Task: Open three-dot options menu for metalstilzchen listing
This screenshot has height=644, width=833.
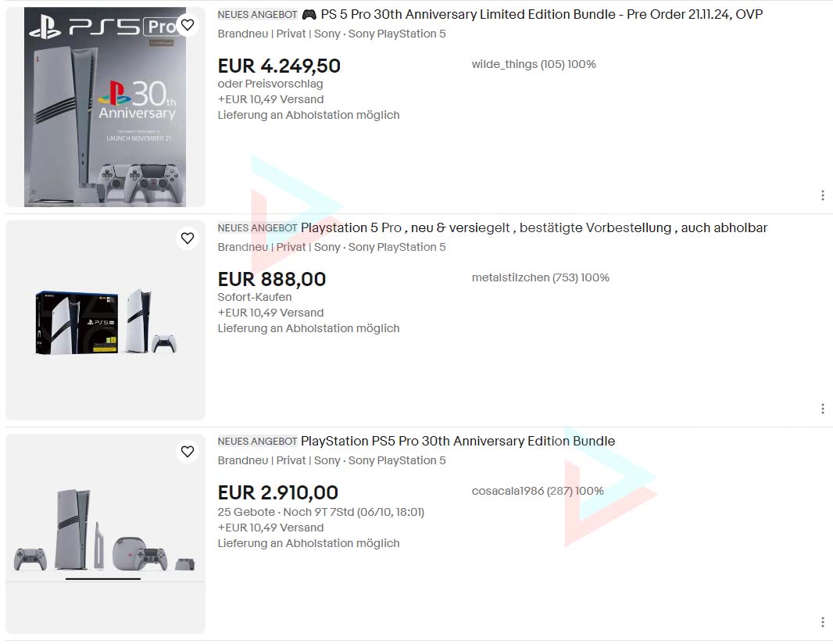Action: [822, 409]
